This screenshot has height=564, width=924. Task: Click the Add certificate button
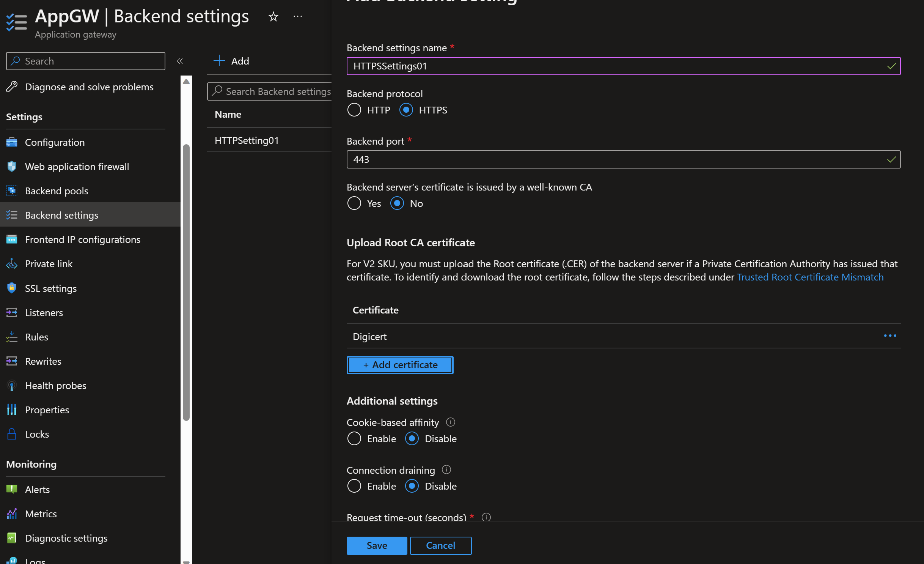click(x=400, y=365)
